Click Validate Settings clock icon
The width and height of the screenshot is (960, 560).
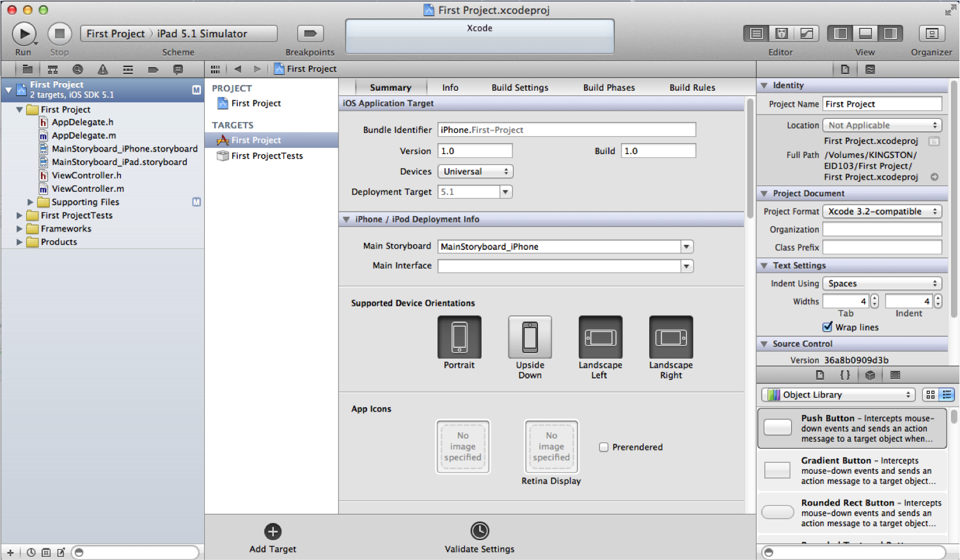(x=479, y=531)
